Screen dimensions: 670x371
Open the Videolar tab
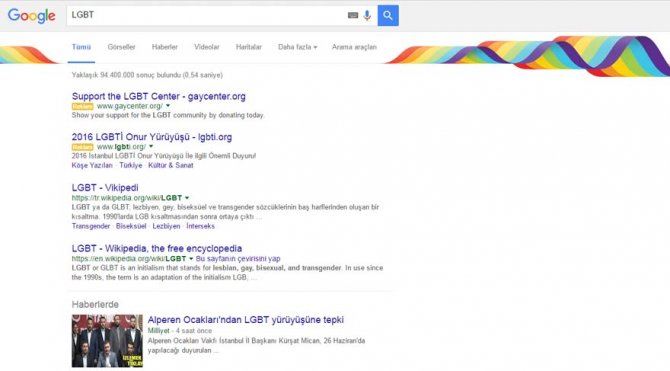pos(206,47)
